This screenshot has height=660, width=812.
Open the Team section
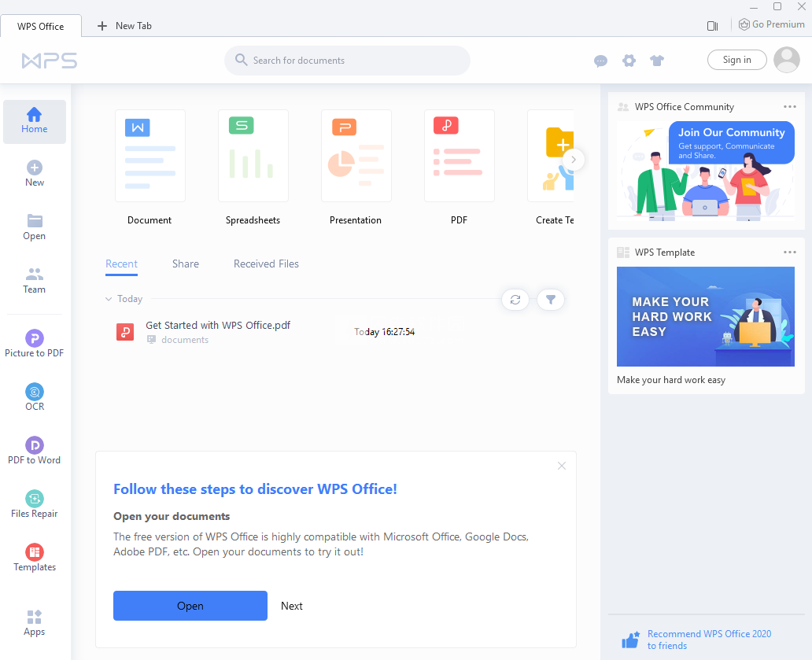coord(34,281)
